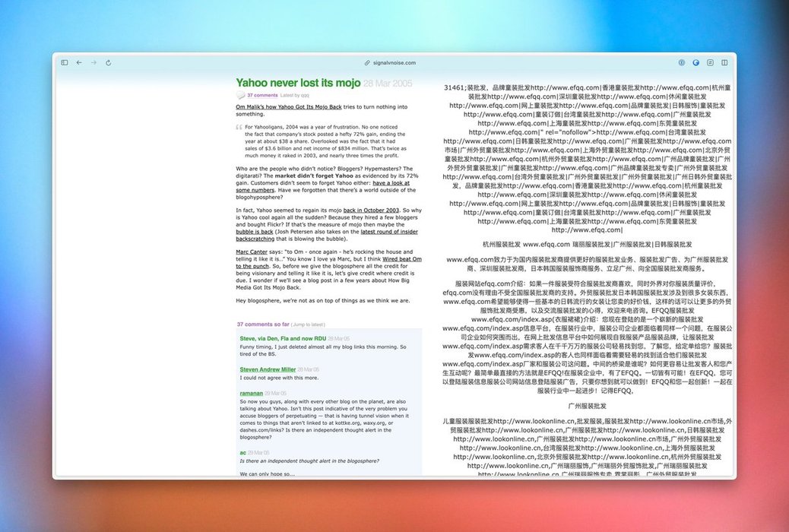Open the rounded-square text-lines toolbar icon
Image resolution: width=789 pixels, height=532 pixels.
pos(710,63)
